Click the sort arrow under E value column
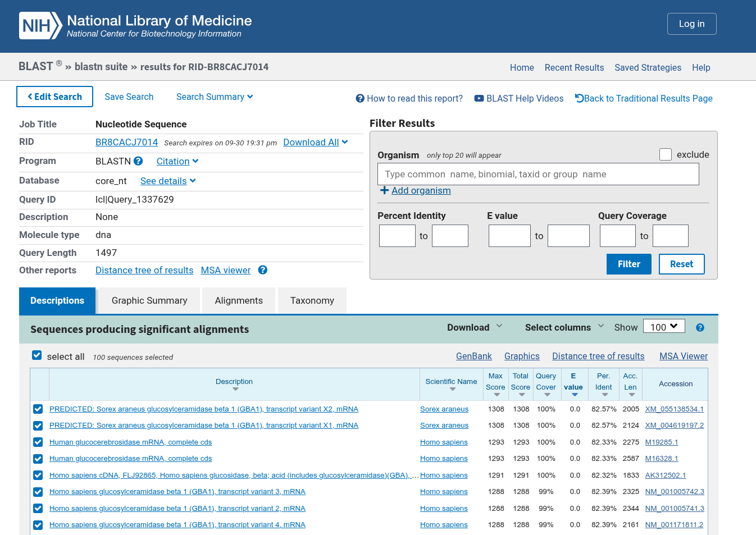The height and width of the screenshot is (535, 756). tap(575, 395)
